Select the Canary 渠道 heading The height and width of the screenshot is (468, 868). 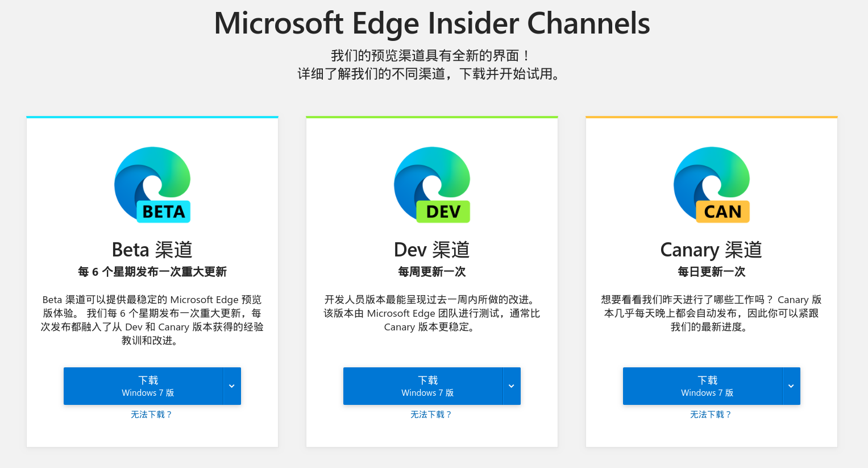[712, 250]
